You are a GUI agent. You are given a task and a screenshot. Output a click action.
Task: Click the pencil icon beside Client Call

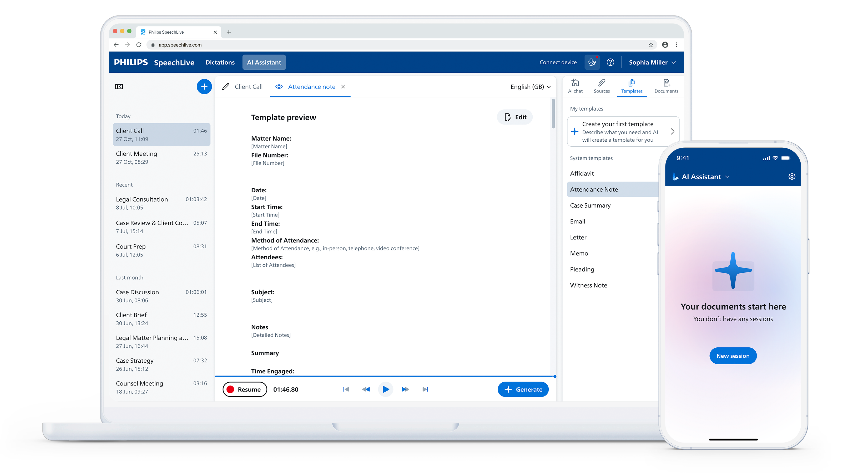pyautogui.click(x=226, y=86)
